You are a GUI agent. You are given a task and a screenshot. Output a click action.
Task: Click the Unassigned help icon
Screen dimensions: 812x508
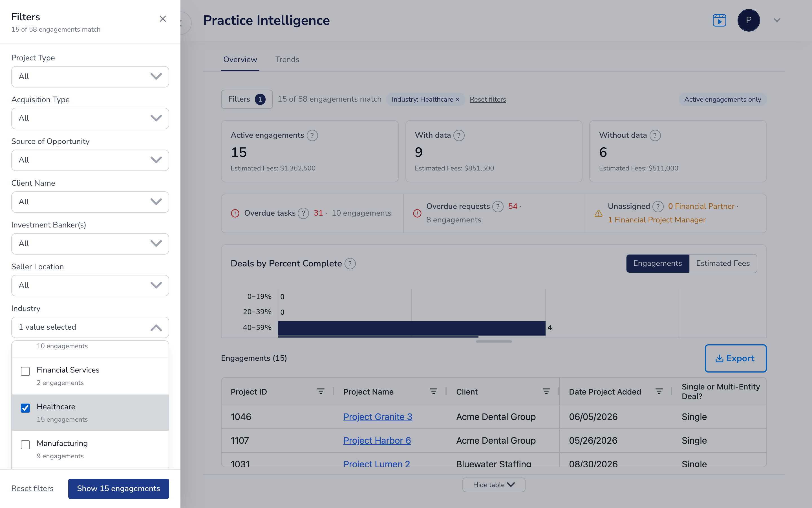658,206
